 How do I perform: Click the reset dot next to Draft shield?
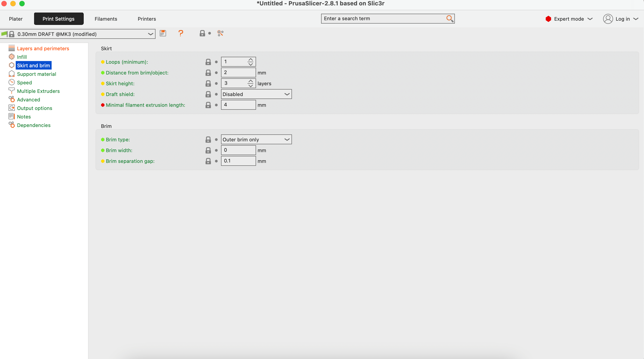(216, 94)
